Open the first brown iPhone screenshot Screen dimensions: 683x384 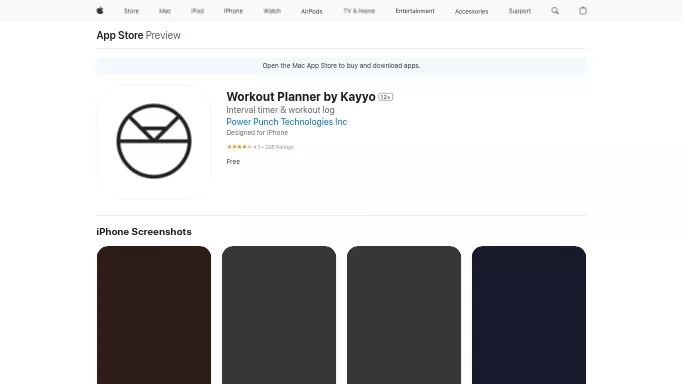154,315
